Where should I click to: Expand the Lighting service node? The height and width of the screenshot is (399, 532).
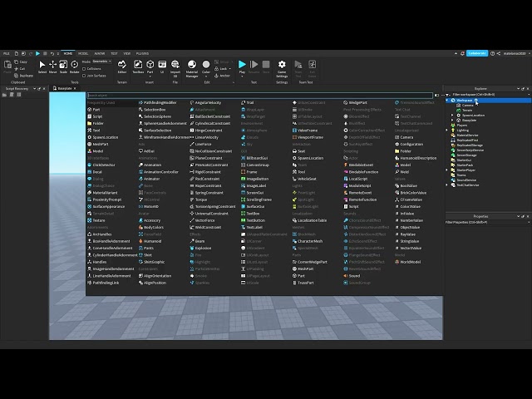pyautogui.click(x=447, y=130)
